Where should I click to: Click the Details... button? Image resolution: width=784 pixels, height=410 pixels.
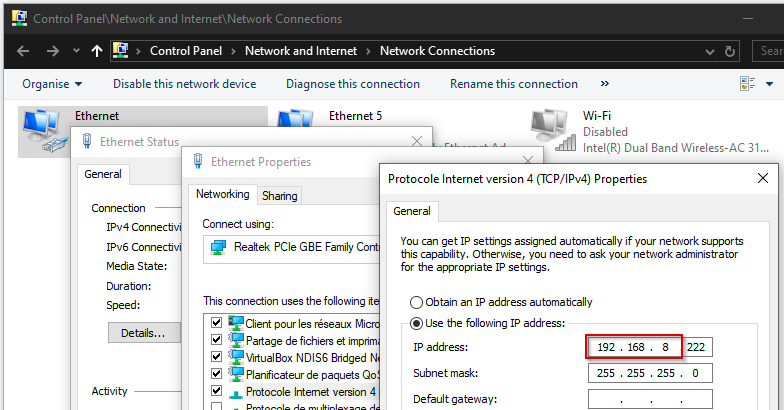point(143,332)
